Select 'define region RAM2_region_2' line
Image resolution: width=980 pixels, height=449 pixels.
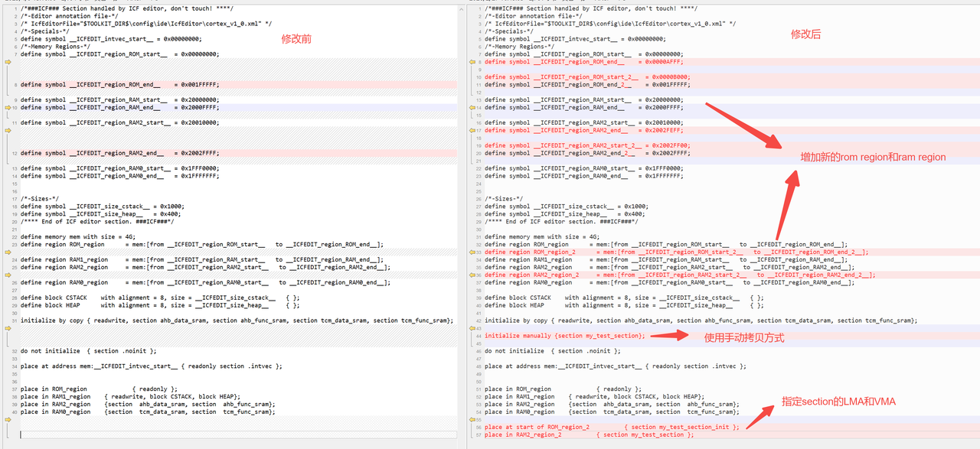pyautogui.click(x=680, y=275)
